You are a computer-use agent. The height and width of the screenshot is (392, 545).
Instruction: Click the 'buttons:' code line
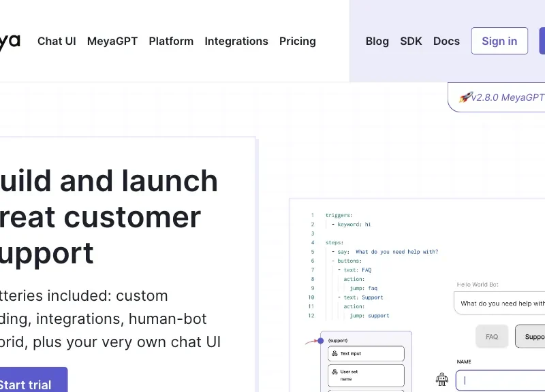(347, 261)
